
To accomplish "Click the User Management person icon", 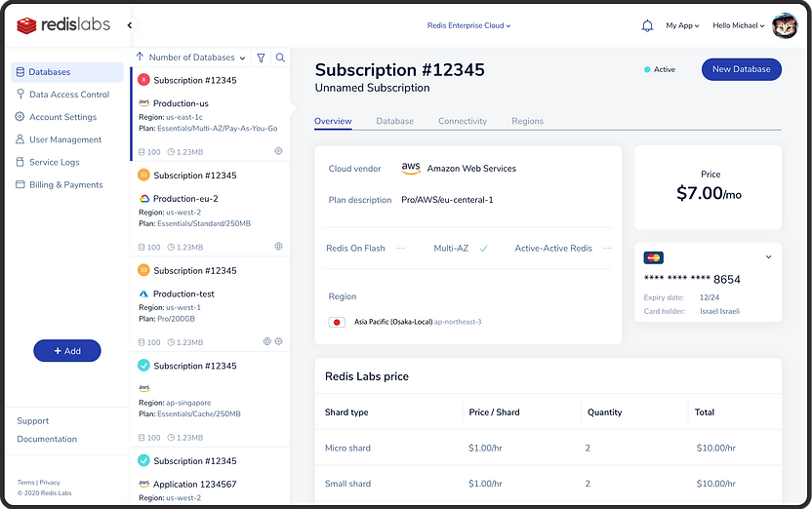I will [20, 139].
